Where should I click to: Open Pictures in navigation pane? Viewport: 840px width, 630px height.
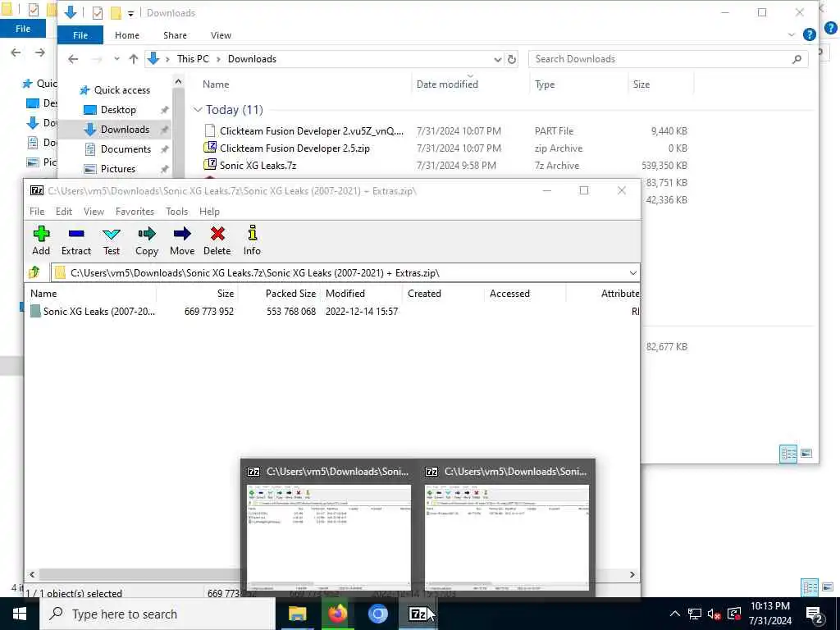118,169
